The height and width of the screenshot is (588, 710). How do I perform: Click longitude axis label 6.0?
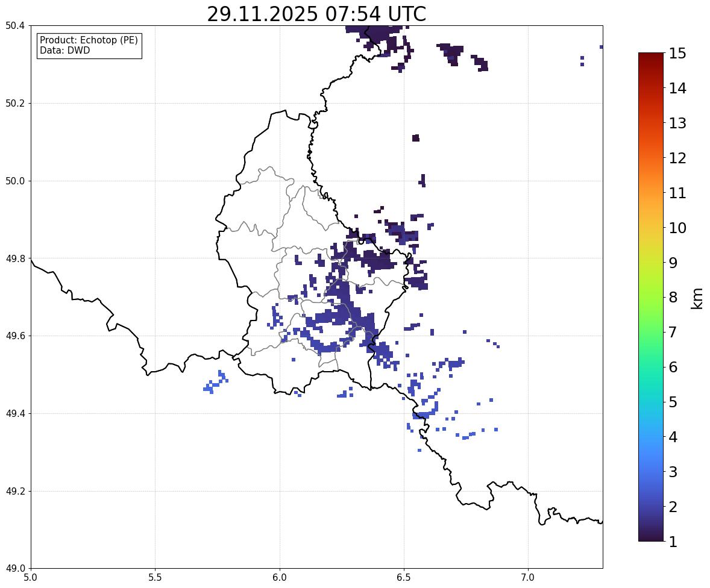[280, 578]
